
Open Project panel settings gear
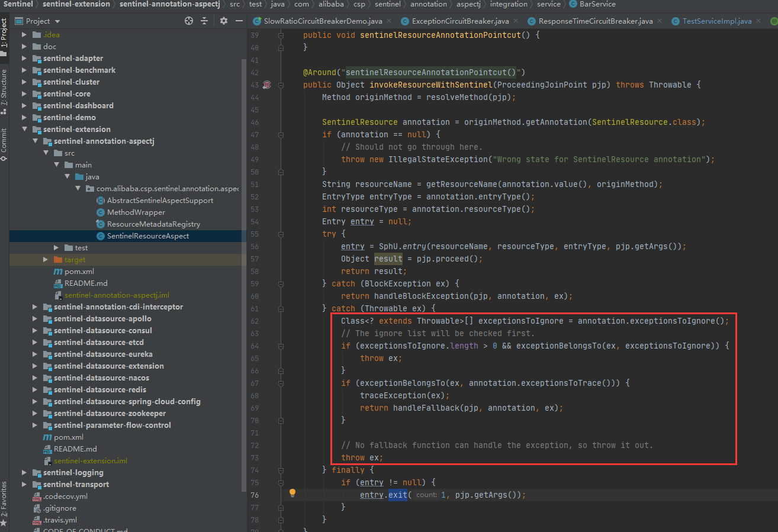(x=224, y=21)
